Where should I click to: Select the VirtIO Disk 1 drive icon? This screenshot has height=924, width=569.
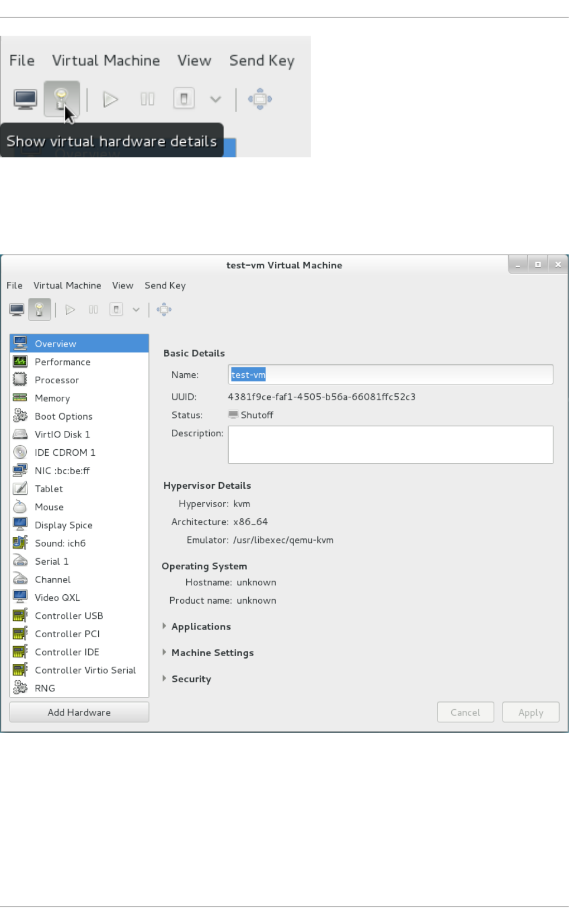coord(20,434)
